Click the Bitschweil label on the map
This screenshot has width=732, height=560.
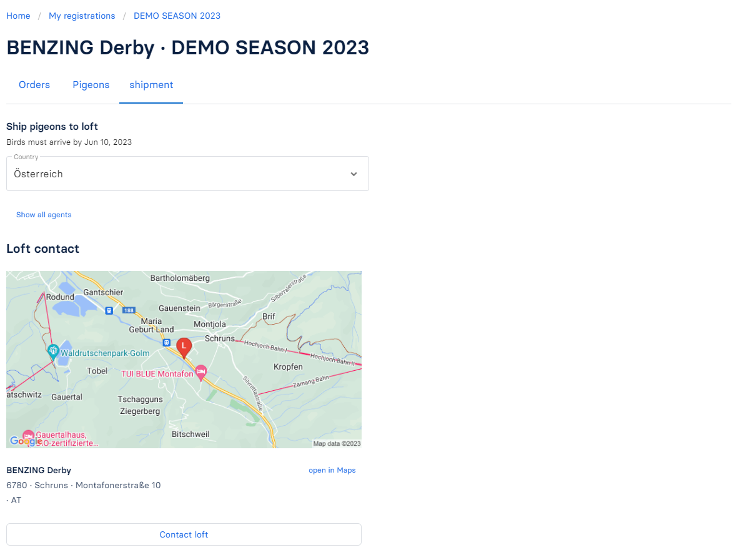pos(190,435)
